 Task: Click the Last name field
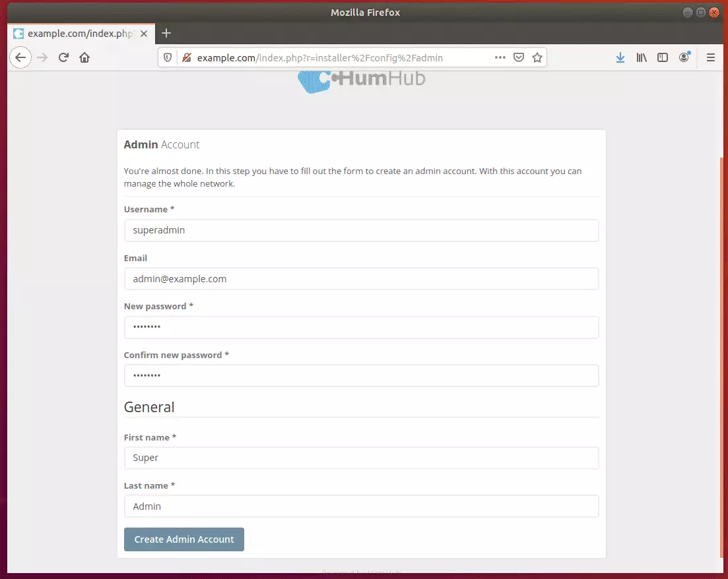[x=361, y=506]
